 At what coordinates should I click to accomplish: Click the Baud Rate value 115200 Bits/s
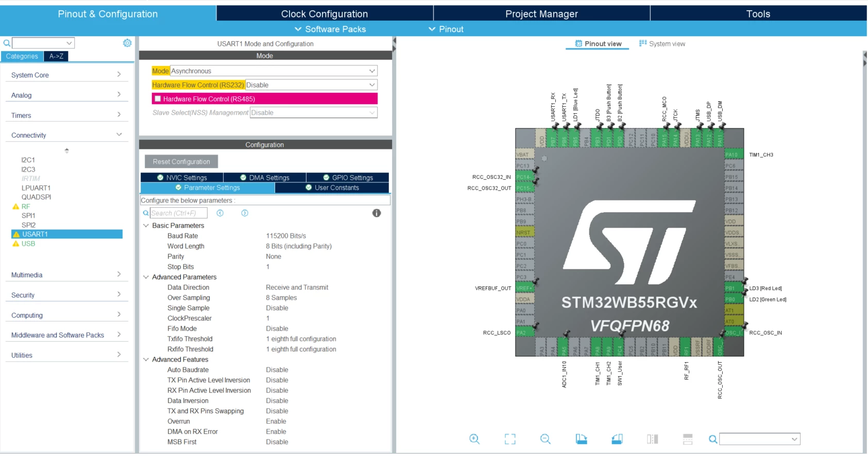pyautogui.click(x=286, y=236)
